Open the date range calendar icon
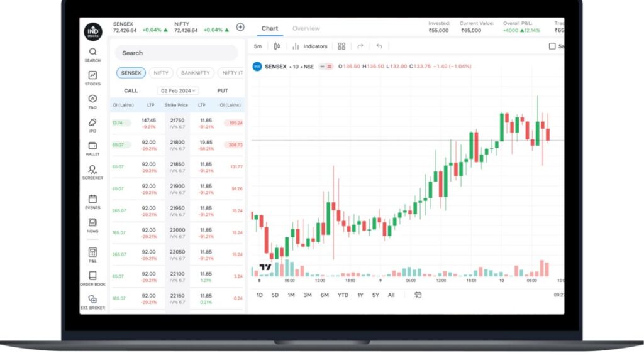Viewport: 644px width, 358px height. pos(418,295)
